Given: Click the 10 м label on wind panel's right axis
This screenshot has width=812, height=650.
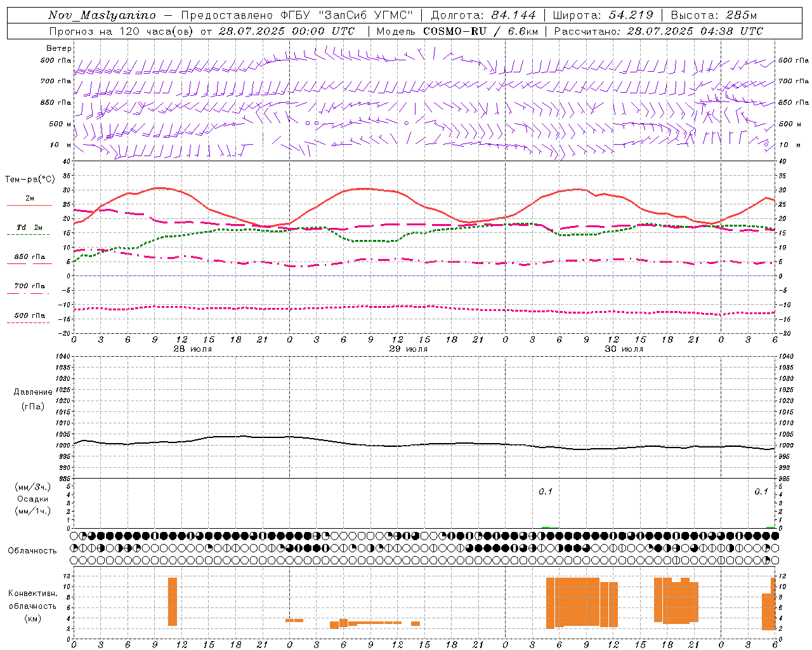Looking at the screenshot, I should (789, 145).
